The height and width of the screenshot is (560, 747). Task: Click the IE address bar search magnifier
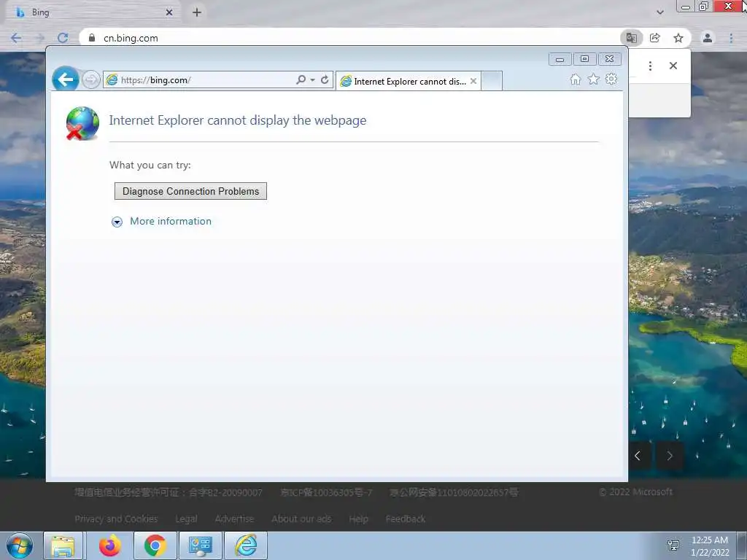[301, 79]
